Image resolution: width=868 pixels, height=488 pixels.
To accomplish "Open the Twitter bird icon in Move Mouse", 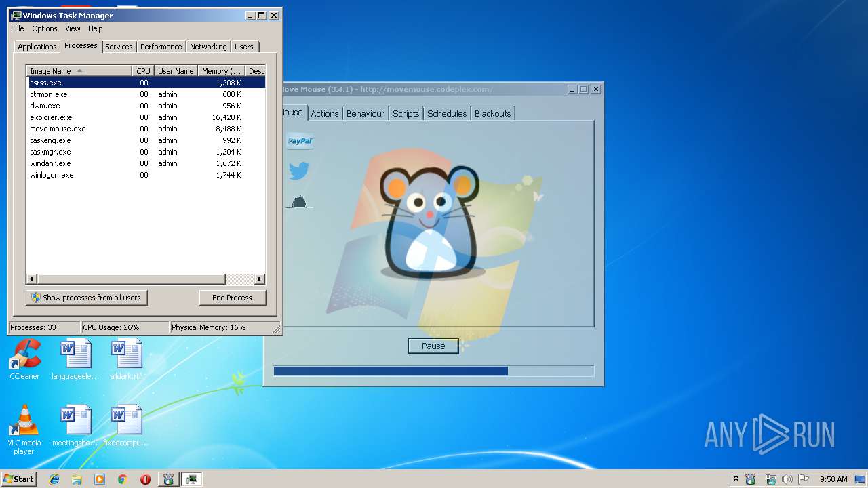I will [x=299, y=170].
